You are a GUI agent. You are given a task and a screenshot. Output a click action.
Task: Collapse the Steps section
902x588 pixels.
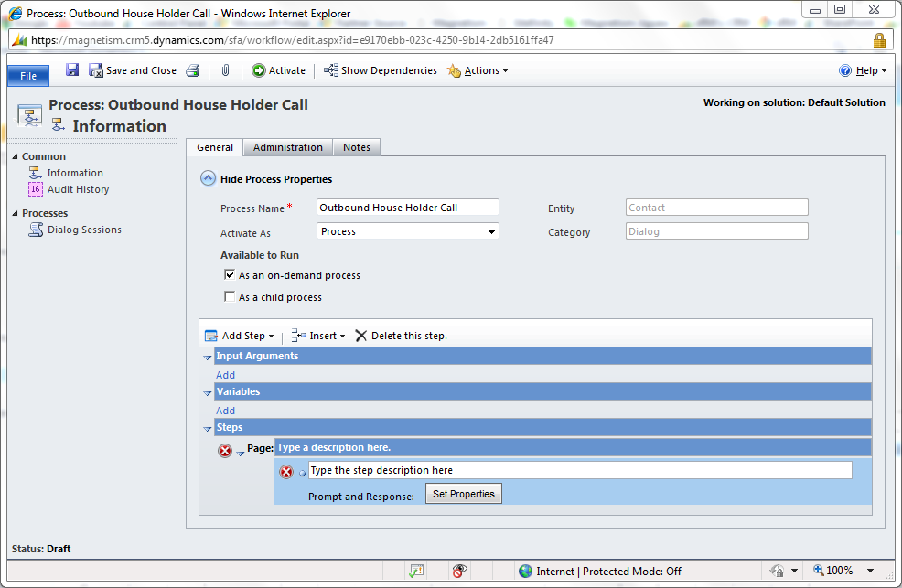pyautogui.click(x=208, y=428)
